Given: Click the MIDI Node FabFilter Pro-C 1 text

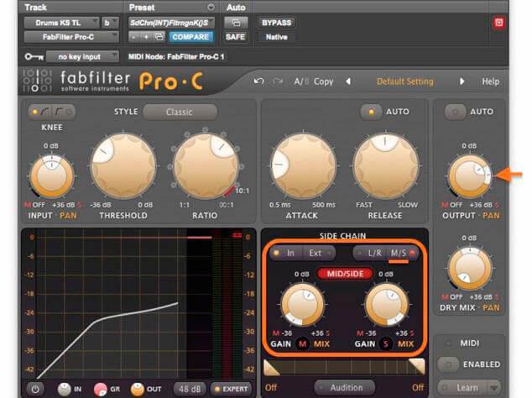Looking at the screenshot, I should [176, 57].
